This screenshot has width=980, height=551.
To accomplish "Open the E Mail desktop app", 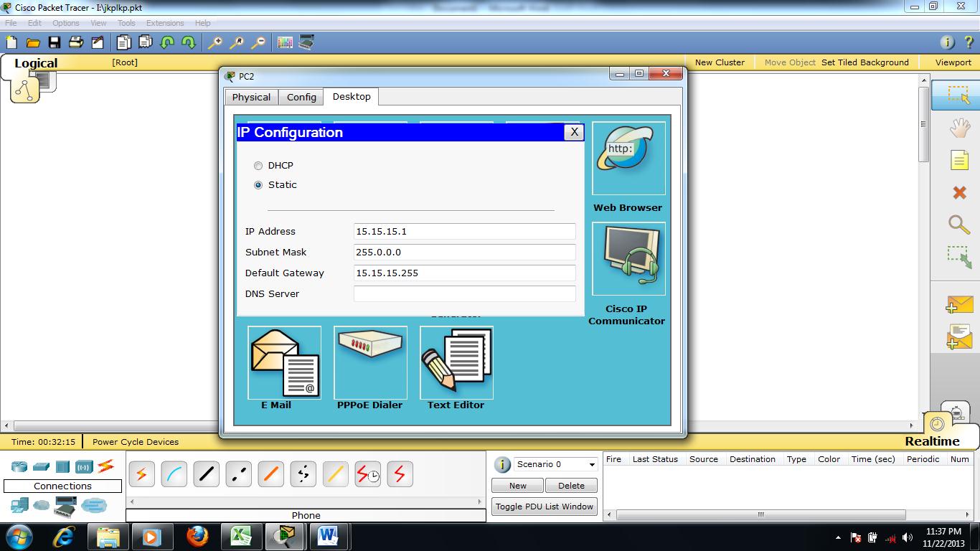I will 284,362.
